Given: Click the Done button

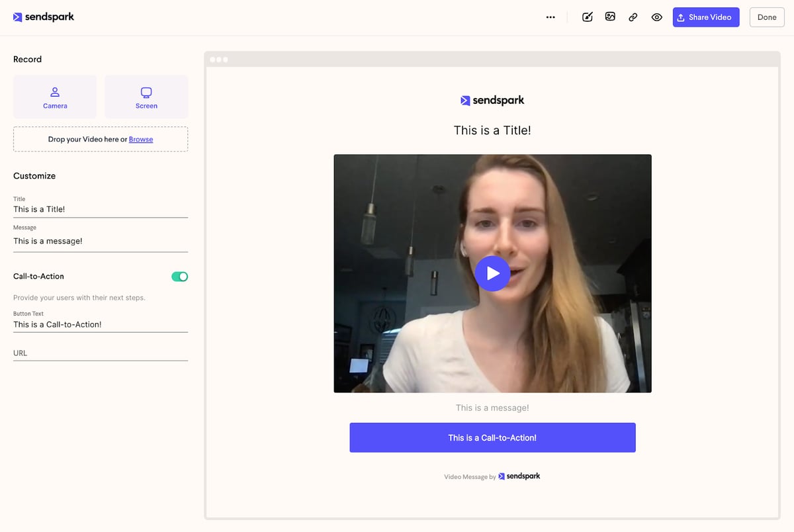Looking at the screenshot, I should pyautogui.click(x=766, y=17).
